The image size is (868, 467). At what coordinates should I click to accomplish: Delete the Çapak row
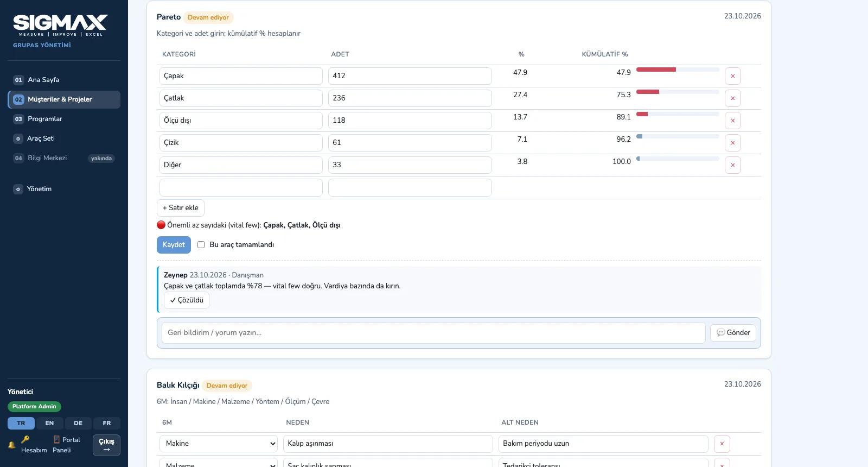732,76
